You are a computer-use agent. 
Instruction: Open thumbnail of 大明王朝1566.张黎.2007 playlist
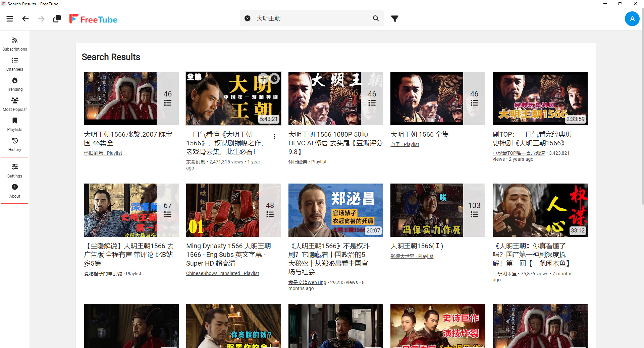tap(131, 98)
